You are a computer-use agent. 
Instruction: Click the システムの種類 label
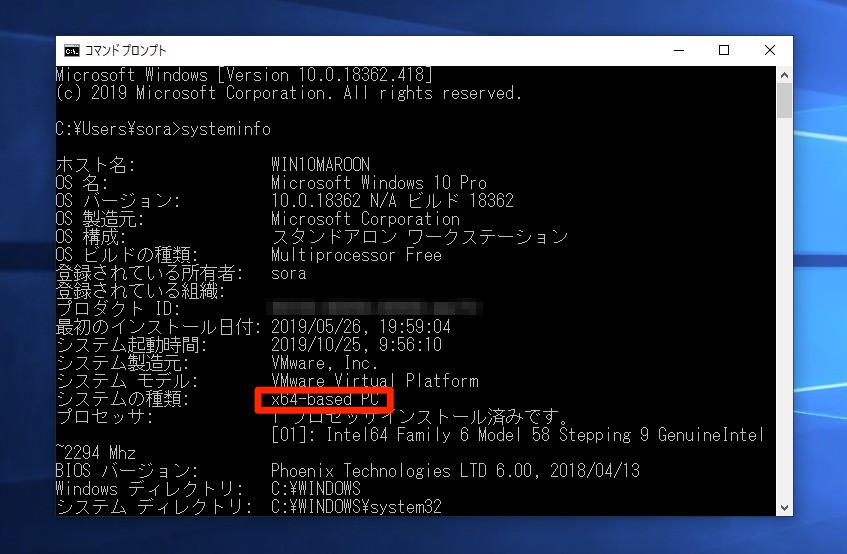click(123, 398)
